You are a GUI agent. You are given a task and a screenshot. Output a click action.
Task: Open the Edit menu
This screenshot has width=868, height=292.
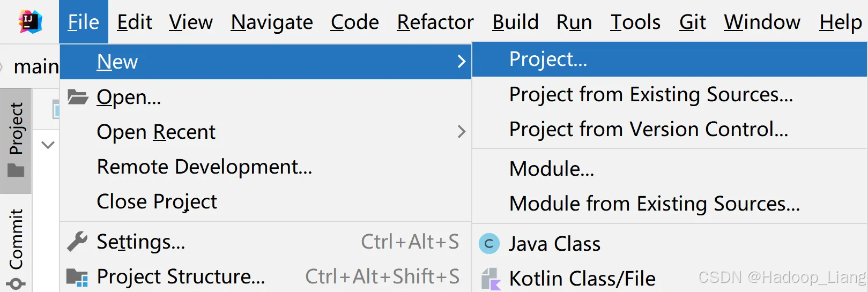[135, 22]
